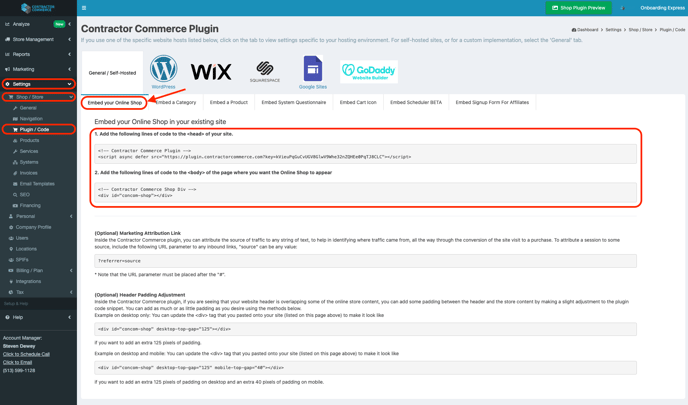
Task: Click the mobile-top-gap code box
Action: pos(366,368)
